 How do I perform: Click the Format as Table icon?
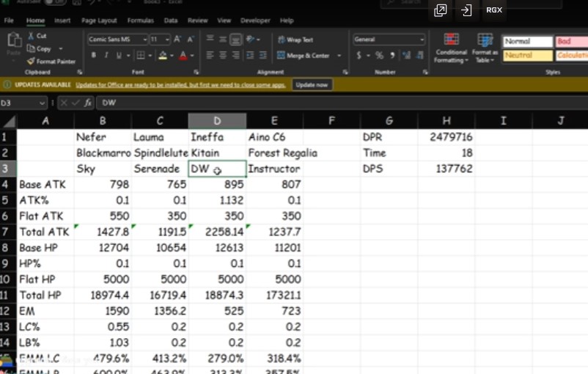tap(485, 48)
